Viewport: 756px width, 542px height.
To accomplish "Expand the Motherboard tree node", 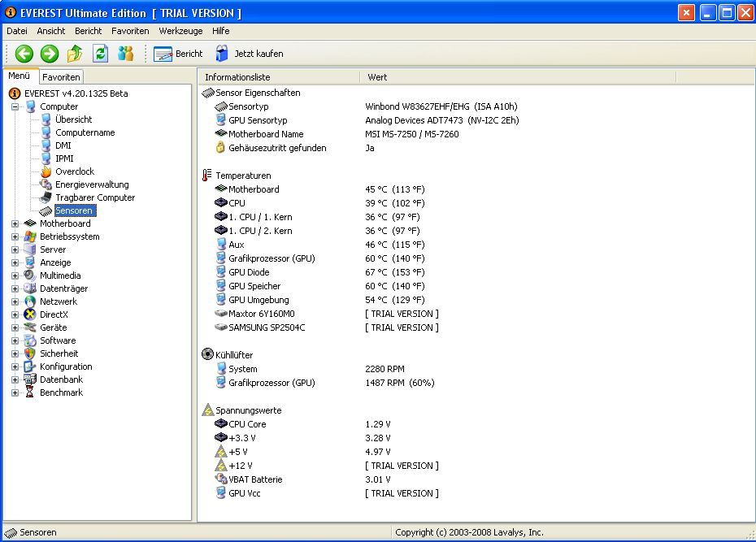I will [x=15, y=223].
